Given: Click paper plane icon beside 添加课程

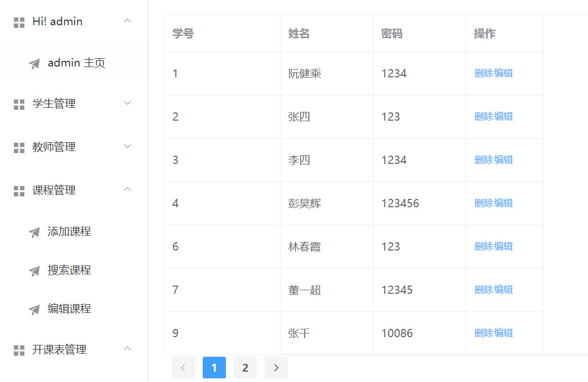Looking at the screenshot, I should [35, 232].
